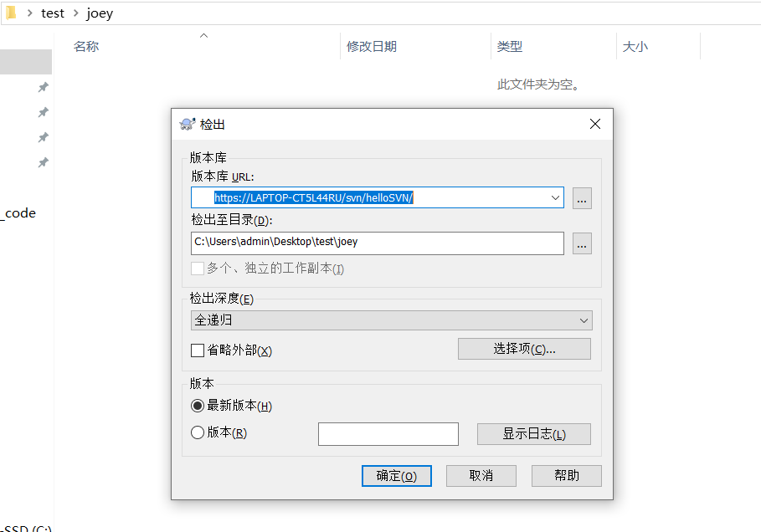
Task: Select 版本(R) radio button
Action: (x=198, y=432)
